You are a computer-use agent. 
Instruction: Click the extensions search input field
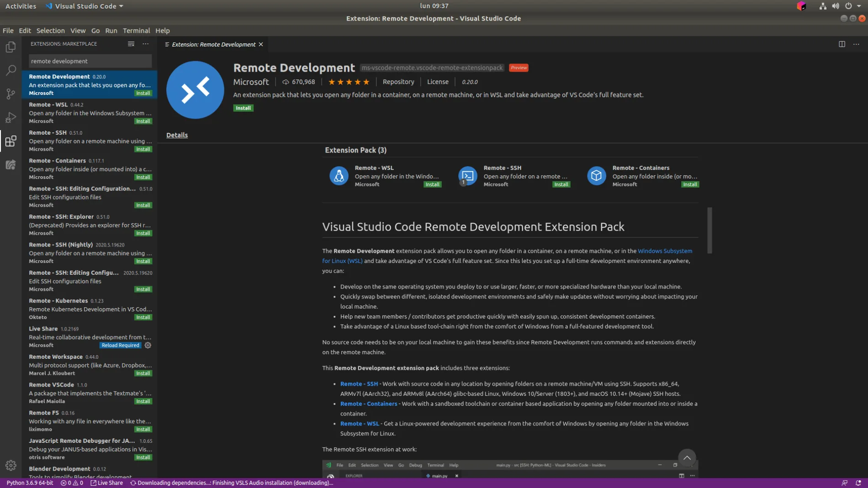click(90, 61)
